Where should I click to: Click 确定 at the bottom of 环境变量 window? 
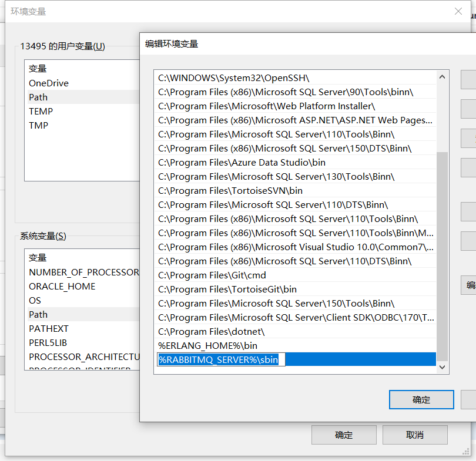click(x=344, y=435)
